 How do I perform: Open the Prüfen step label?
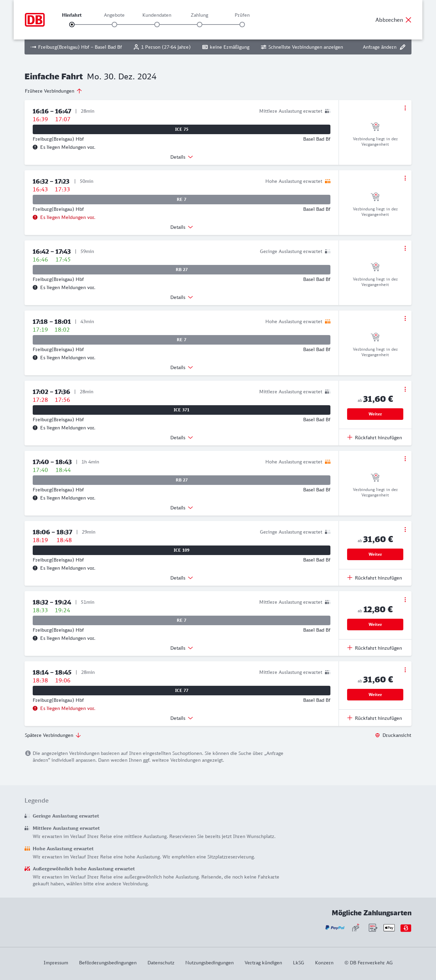(x=242, y=15)
